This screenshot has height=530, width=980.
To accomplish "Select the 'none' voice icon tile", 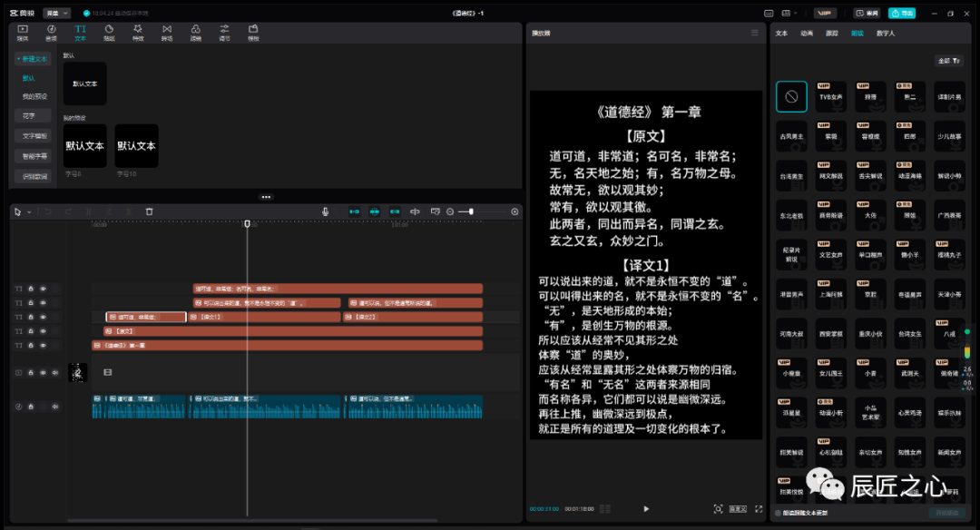I will click(791, 96).
